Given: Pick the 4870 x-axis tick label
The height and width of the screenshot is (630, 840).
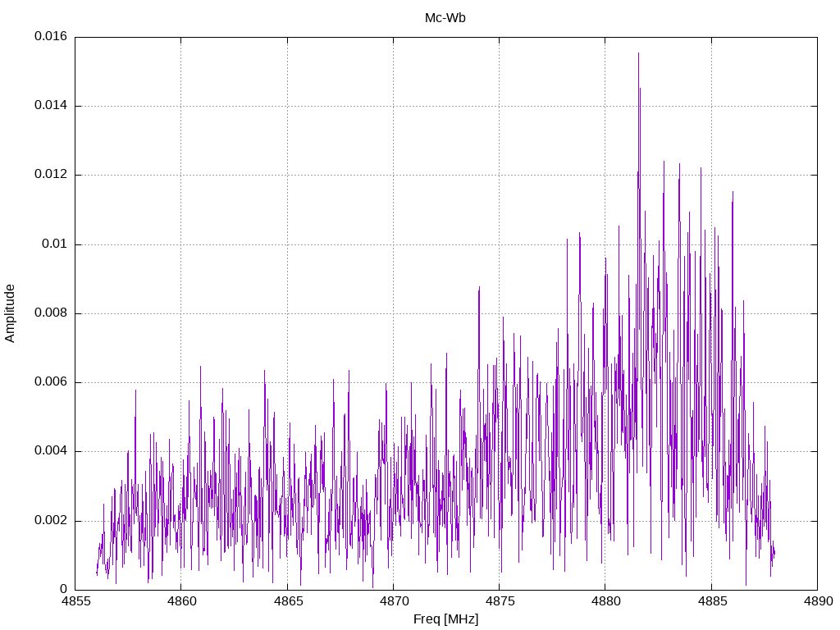Looking at the screenshot, I should click(393, 601).
